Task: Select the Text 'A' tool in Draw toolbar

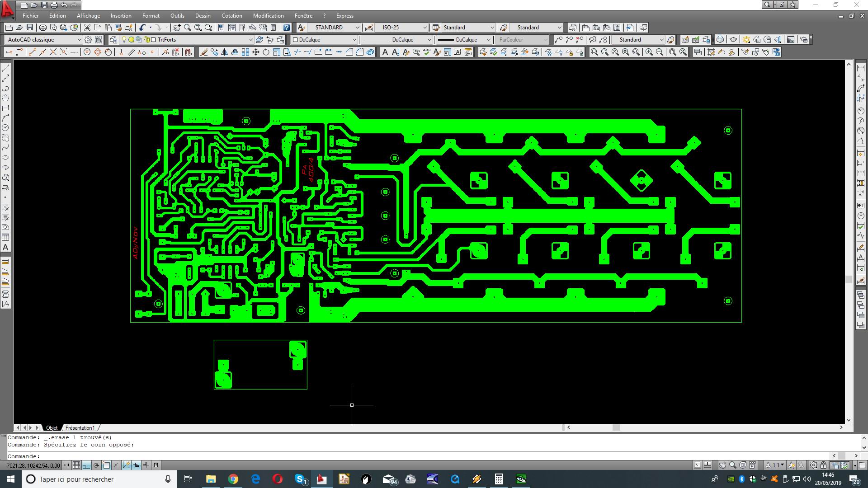Action: [5, 248]
